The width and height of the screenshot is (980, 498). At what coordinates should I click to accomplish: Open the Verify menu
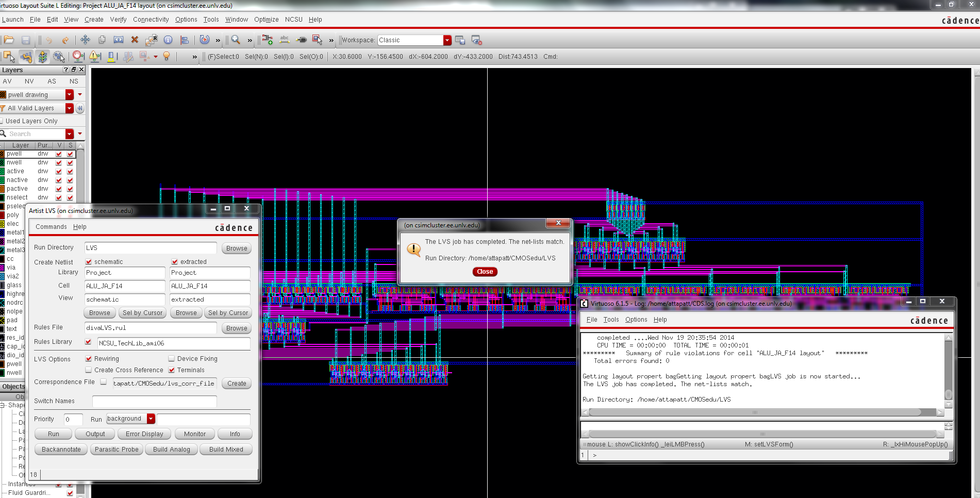118,20
